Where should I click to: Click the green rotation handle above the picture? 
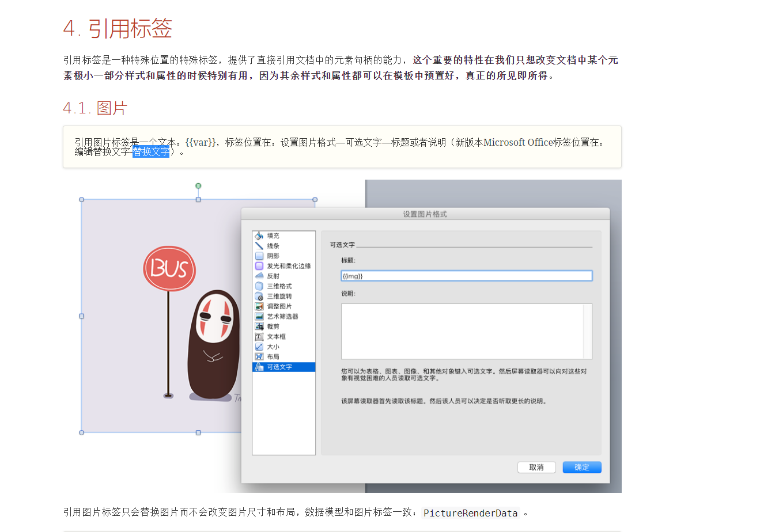[x=198, y=186]
